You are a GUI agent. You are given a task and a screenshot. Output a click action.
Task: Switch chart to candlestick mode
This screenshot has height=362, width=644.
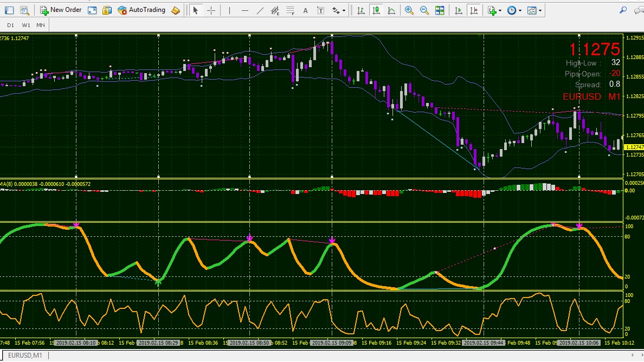tap(376, 11)
